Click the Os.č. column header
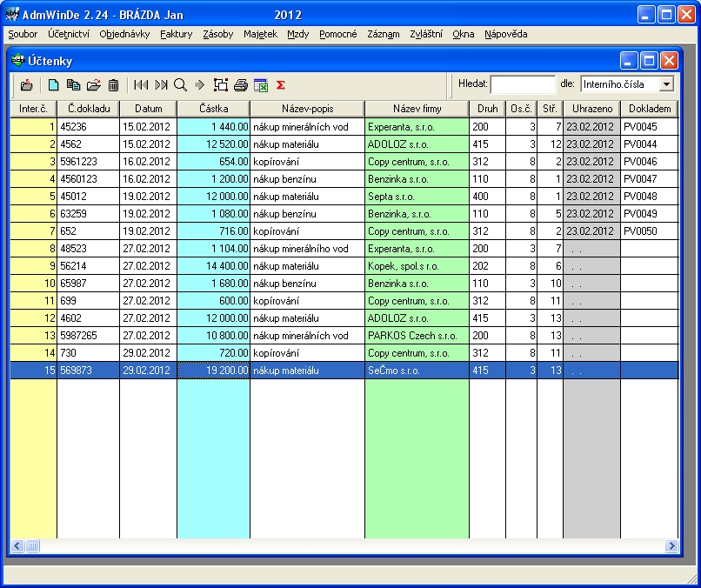 (521, 109)
